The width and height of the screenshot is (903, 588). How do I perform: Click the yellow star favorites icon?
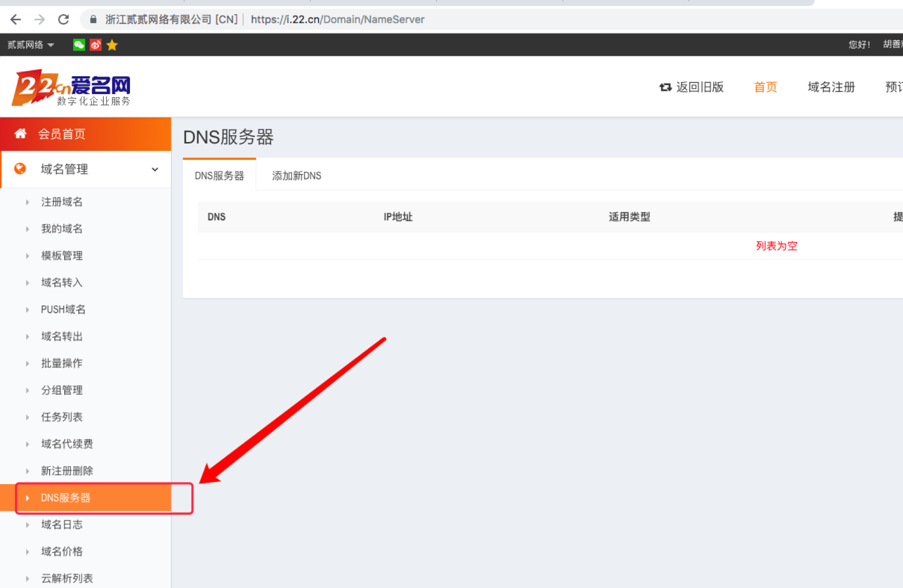112,44
